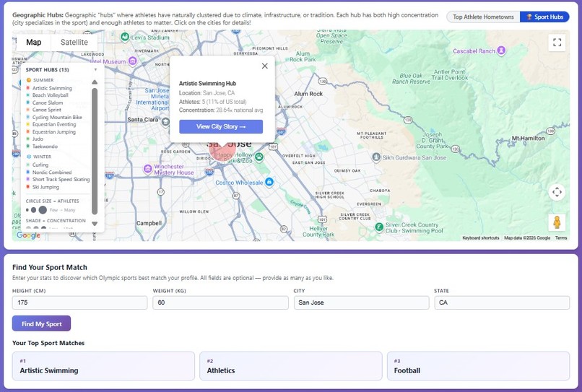Open the #3 Football match card

tap(478, 366)
